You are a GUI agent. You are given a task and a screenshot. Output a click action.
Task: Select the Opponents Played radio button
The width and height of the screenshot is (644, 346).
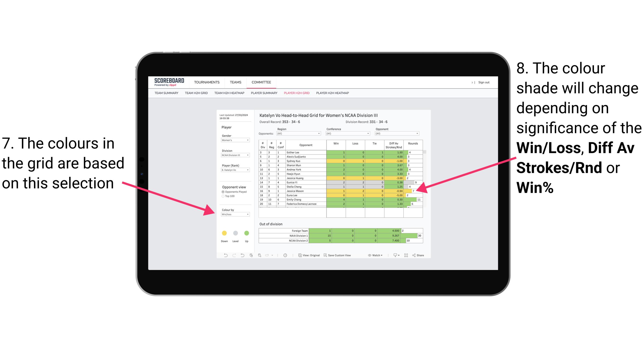click(222, 192)
